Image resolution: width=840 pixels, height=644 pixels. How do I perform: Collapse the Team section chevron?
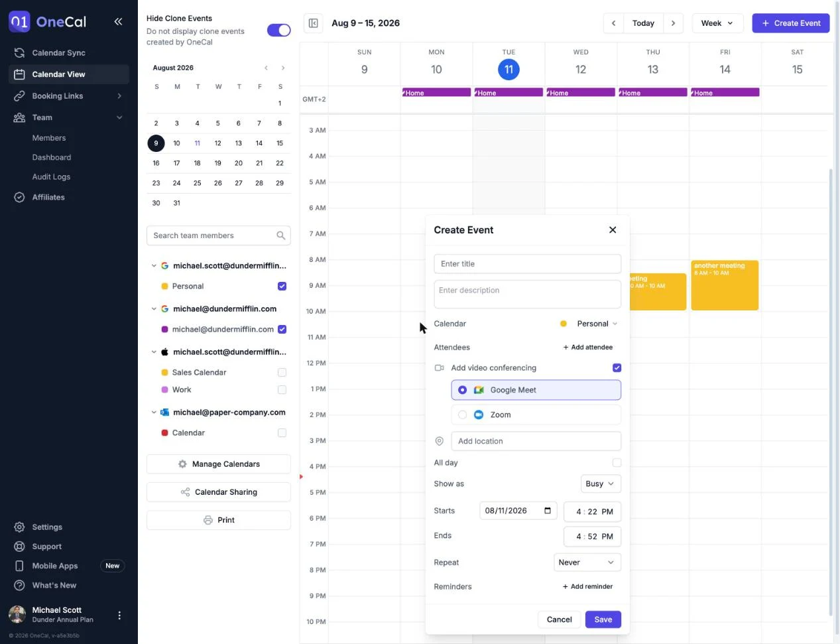tap(119, 117)
